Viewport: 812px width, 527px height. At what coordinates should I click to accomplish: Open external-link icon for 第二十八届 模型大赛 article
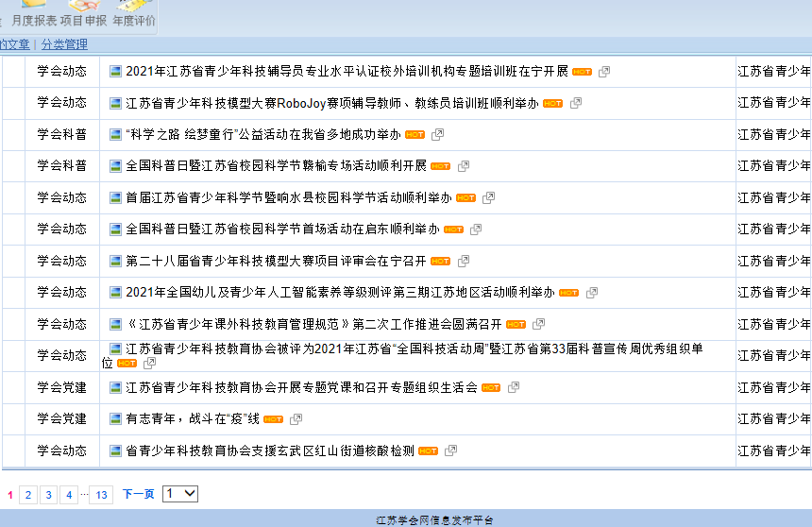point(464,261)
